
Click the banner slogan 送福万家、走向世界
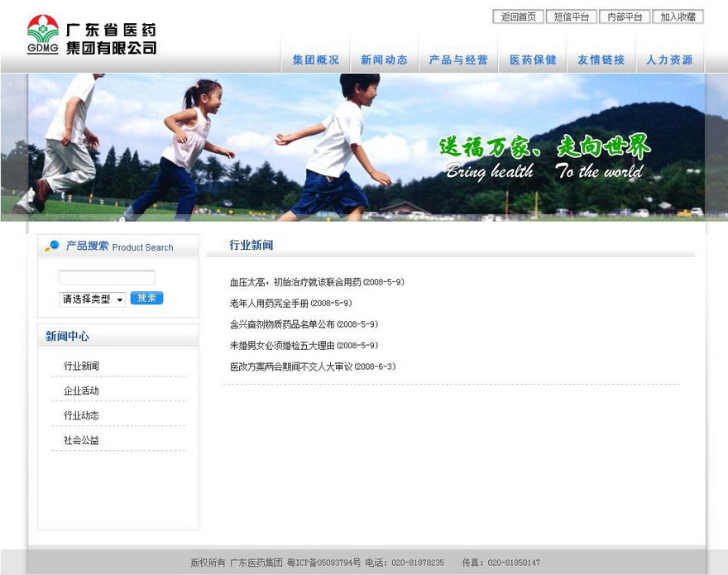544,146
